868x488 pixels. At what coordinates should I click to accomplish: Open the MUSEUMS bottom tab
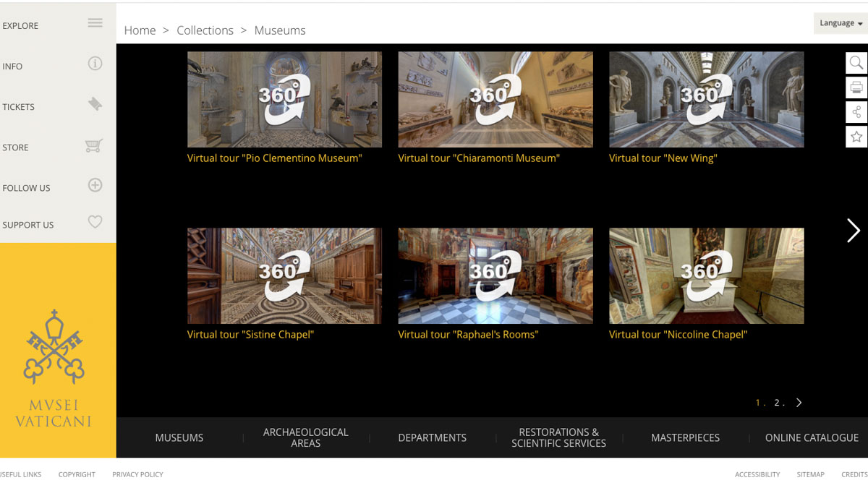(x=179, y=437)
